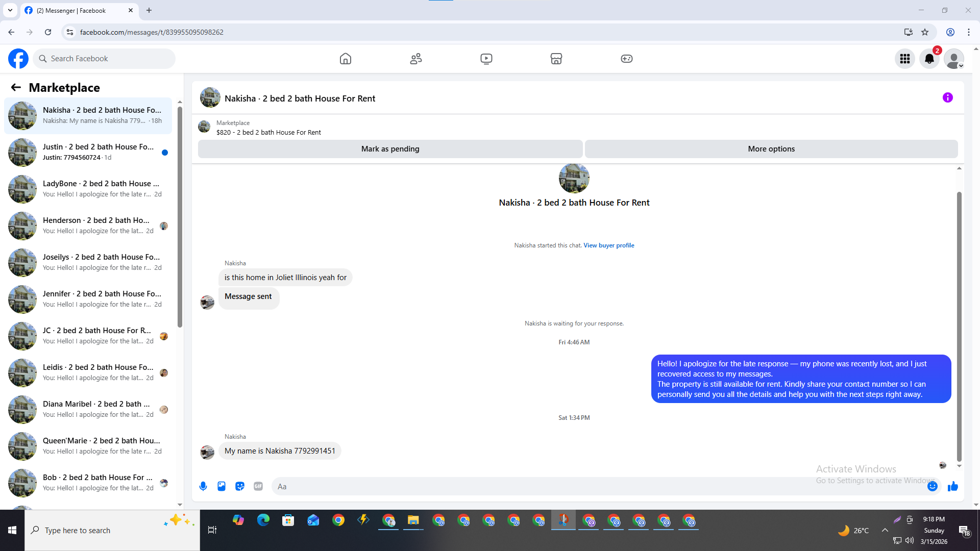Open the Gaming icon in top nav
The image size is (980, 551).
(627, 59)
